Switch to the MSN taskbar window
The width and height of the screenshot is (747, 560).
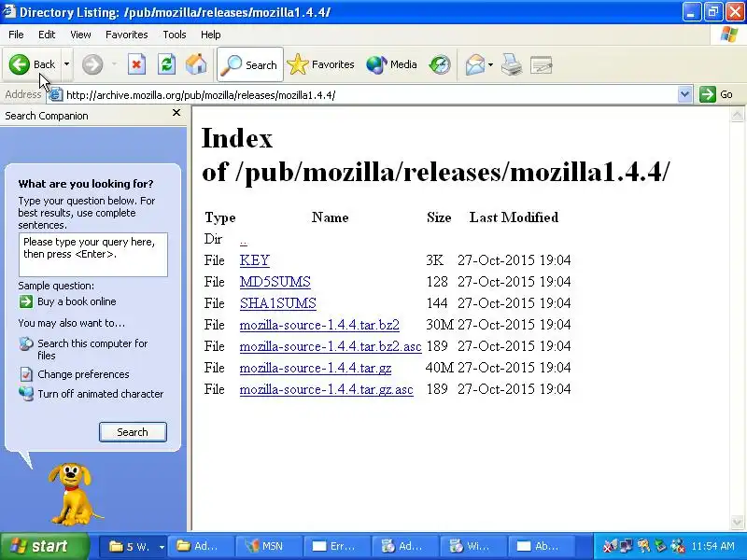click(268, 546)
